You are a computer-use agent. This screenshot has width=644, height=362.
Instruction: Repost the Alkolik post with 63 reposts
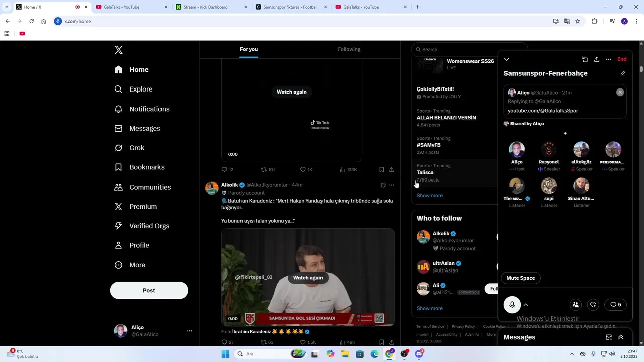pos(267,342)
